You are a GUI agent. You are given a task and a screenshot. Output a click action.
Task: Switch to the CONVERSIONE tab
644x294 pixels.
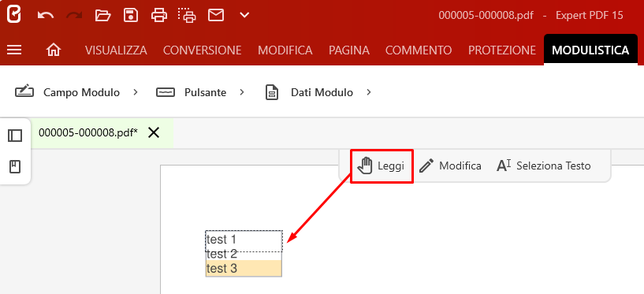[x=202, y=50]
